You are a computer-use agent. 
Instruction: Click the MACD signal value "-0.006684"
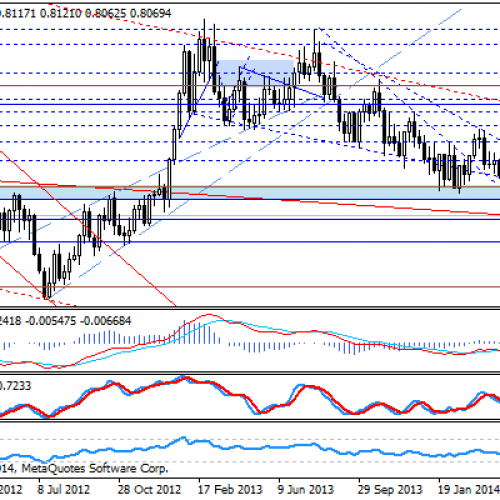(106, 321)
